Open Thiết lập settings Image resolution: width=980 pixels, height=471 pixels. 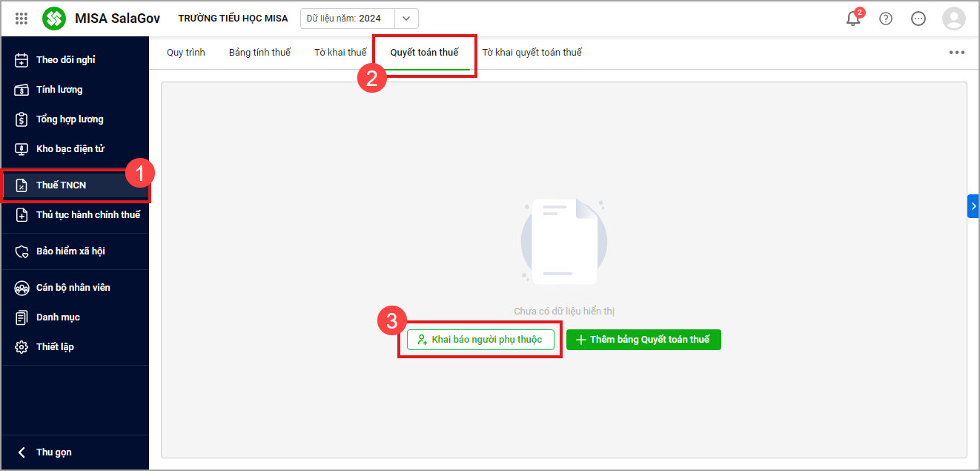(x=55, y=346)
